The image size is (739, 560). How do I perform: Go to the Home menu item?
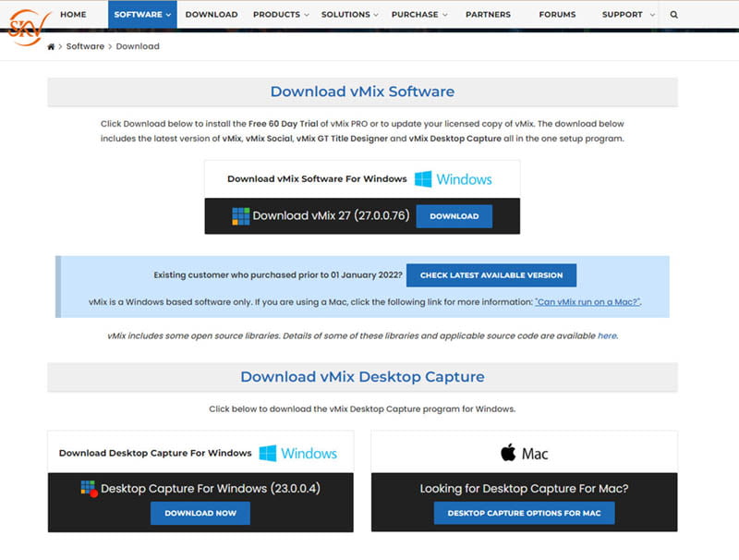tap(73, 15)
